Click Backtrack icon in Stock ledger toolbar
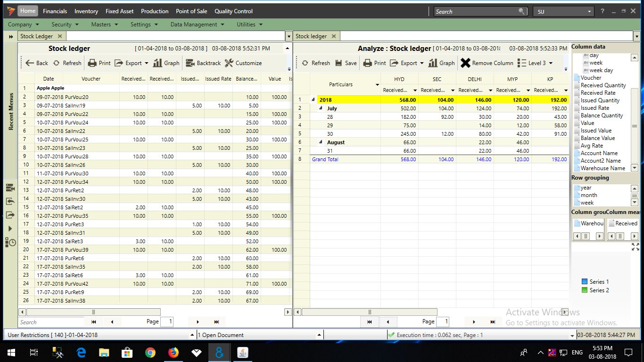Screen dimensions: 644x362 190,63
